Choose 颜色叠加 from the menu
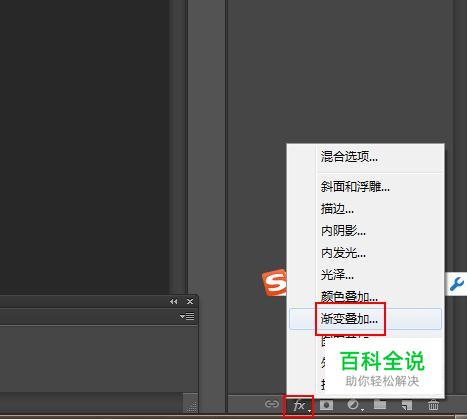467x419 pixels. tap(366, 296)
